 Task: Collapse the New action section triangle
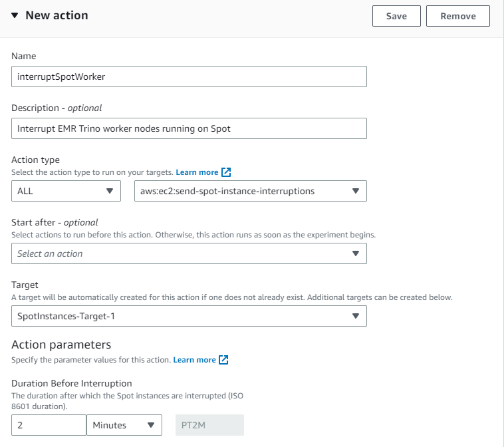point(15,15)
